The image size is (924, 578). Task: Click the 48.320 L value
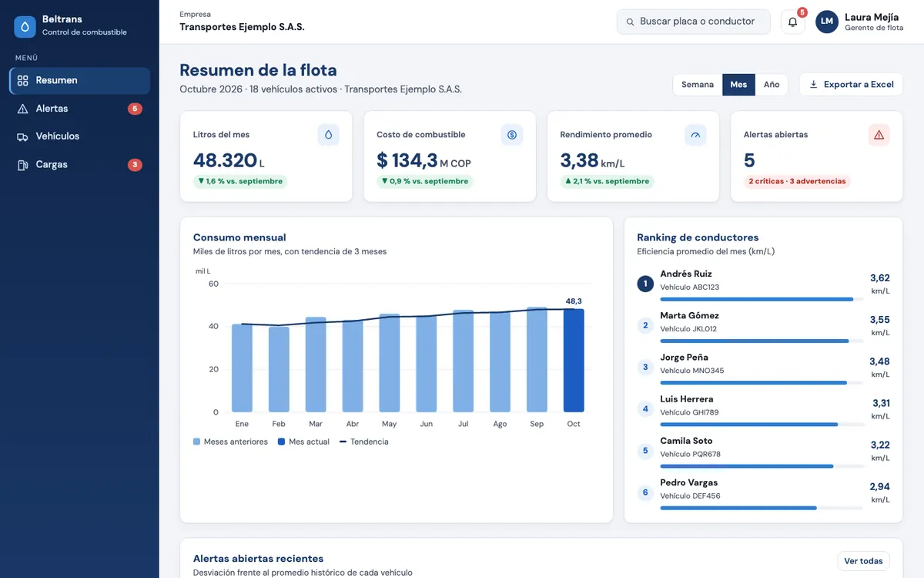pyautogui.click(x=229, y=160)
